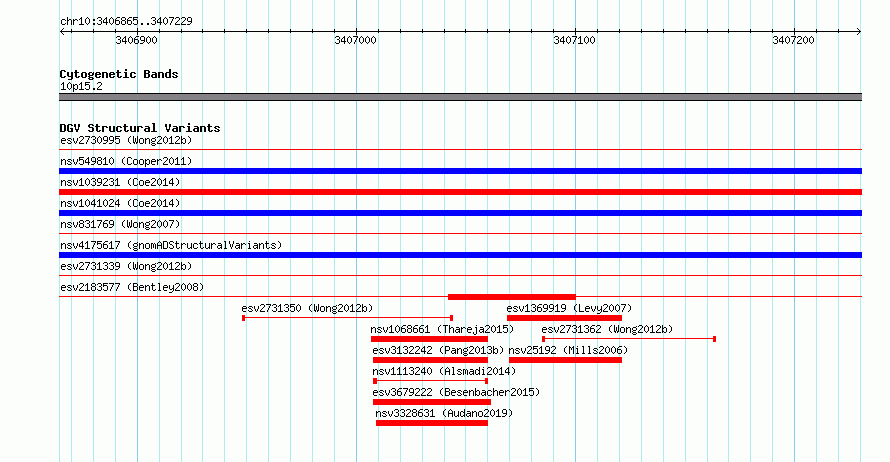890x462 pixels.
Task: Click the nsv1041024 (Coe2014) label
Action: (x=120, y=203)
